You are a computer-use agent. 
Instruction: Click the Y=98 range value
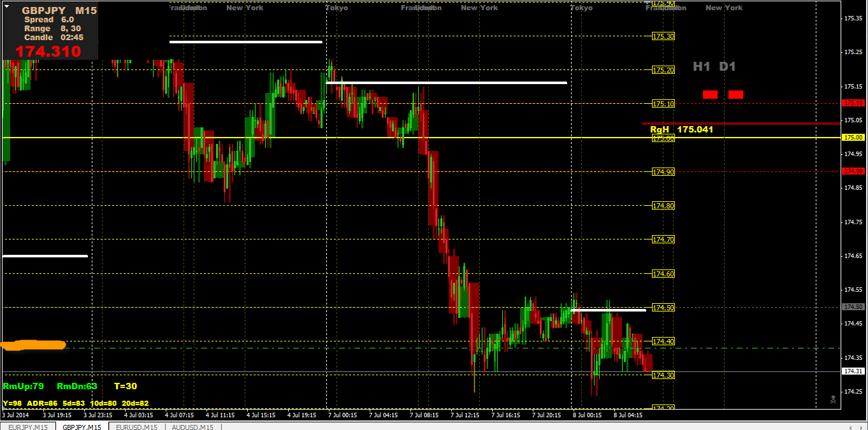12,403
